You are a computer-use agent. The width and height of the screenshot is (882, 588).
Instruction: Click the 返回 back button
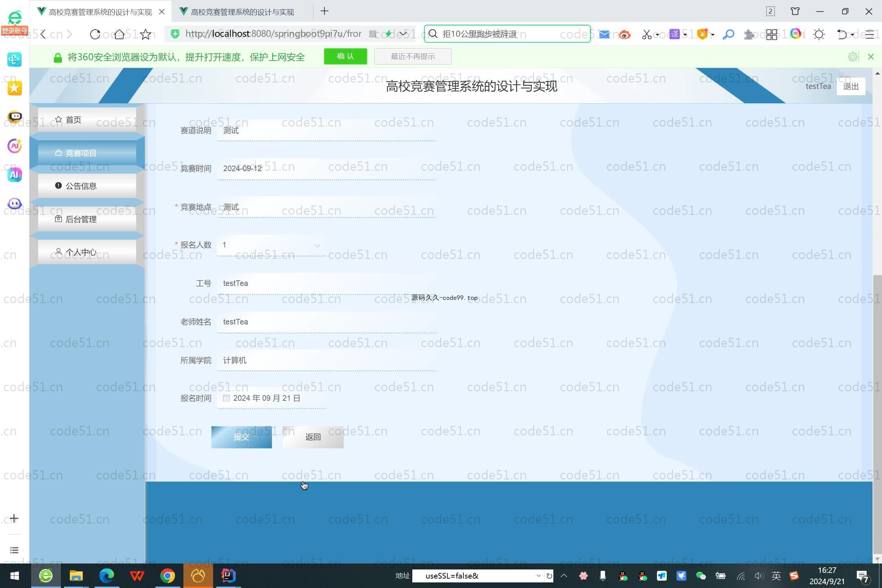[x=313, y=437]
